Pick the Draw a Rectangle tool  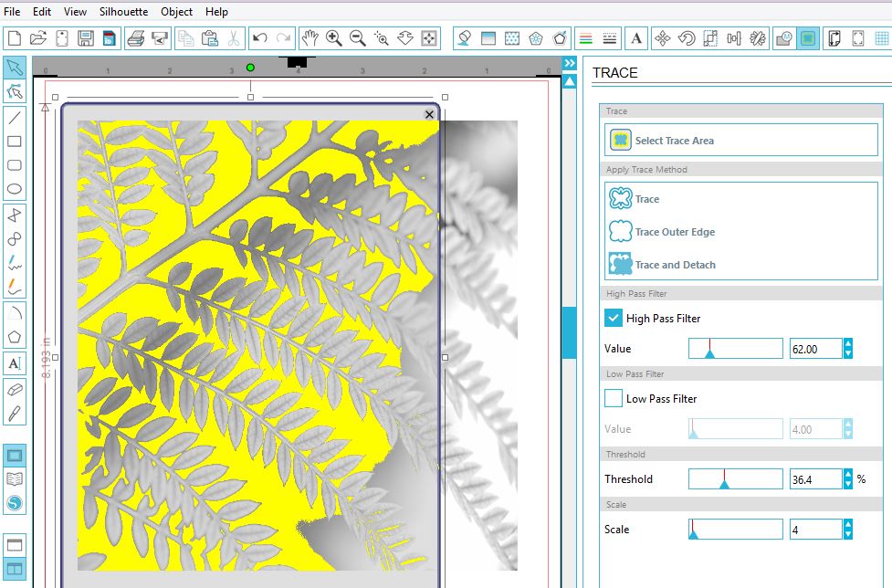[x=15, y=142]
